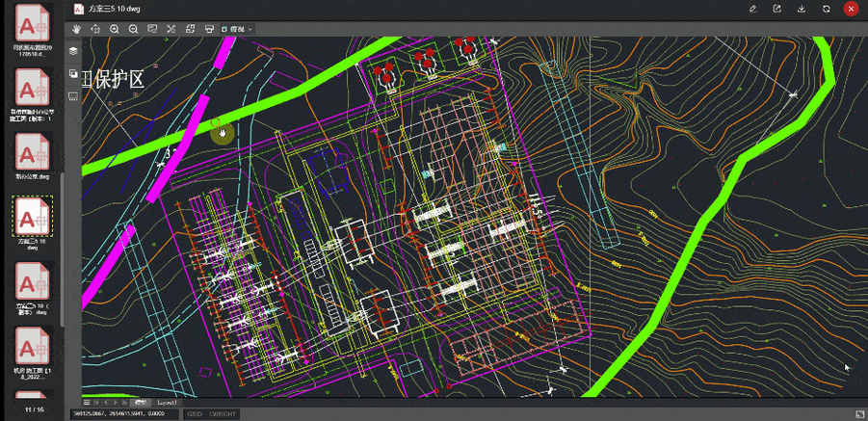Click the zoom extents tool

(x=95, y=29)
